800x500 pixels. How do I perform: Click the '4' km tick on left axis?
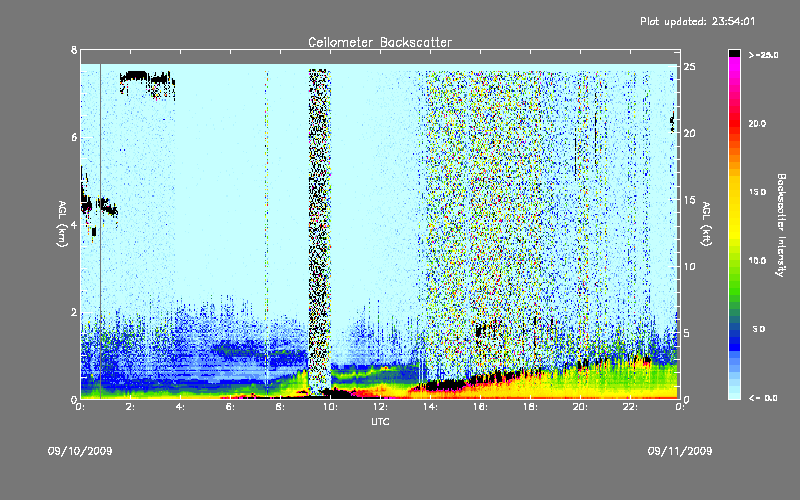click(74, 225)
